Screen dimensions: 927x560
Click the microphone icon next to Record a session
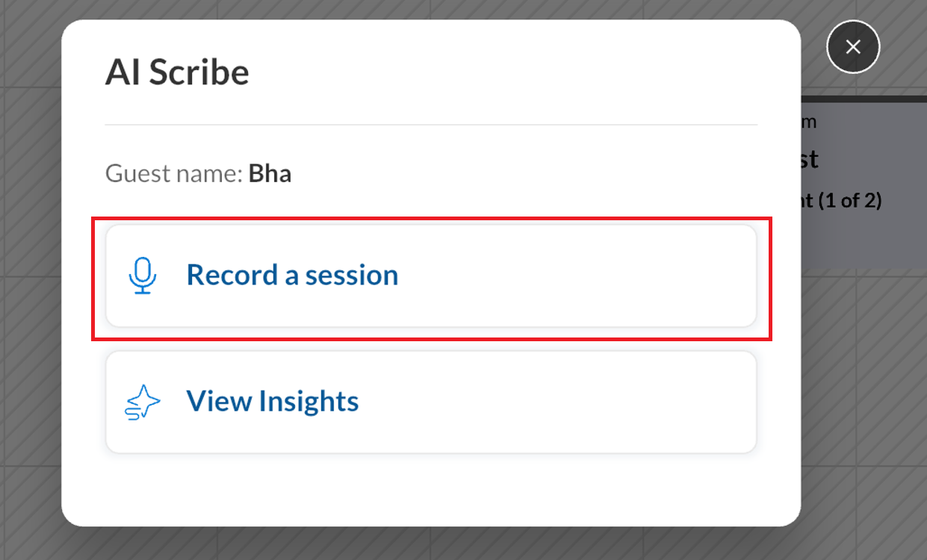tap(143, 276)
